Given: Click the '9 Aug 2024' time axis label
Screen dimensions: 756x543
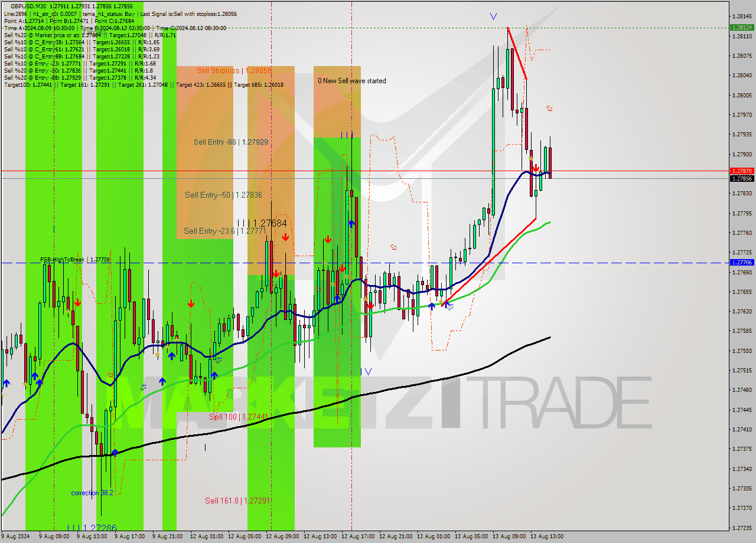Looking at the screenshot, I should 15,537.
